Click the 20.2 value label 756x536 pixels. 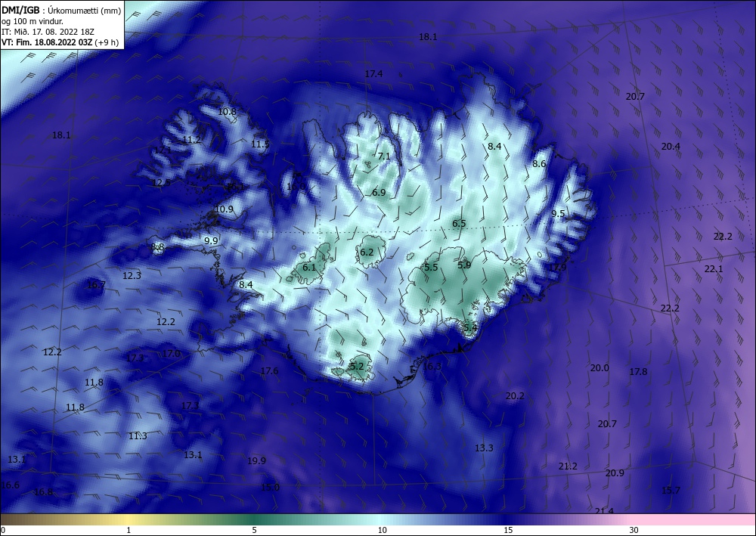coord(515,395)
